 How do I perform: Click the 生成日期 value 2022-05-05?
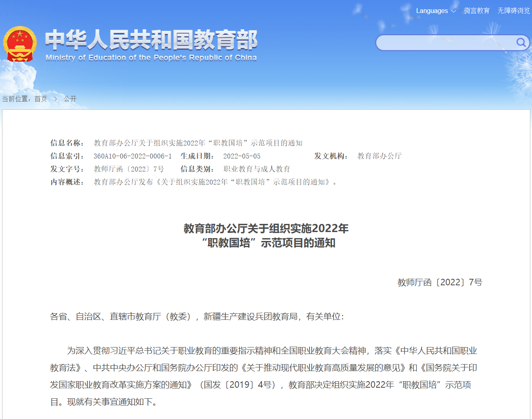tap(242, 156)
